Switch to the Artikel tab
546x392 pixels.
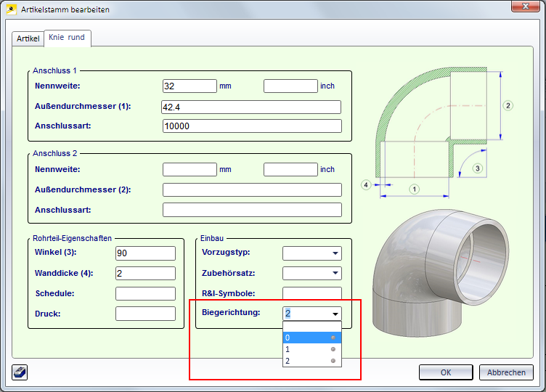coord(28,38)
